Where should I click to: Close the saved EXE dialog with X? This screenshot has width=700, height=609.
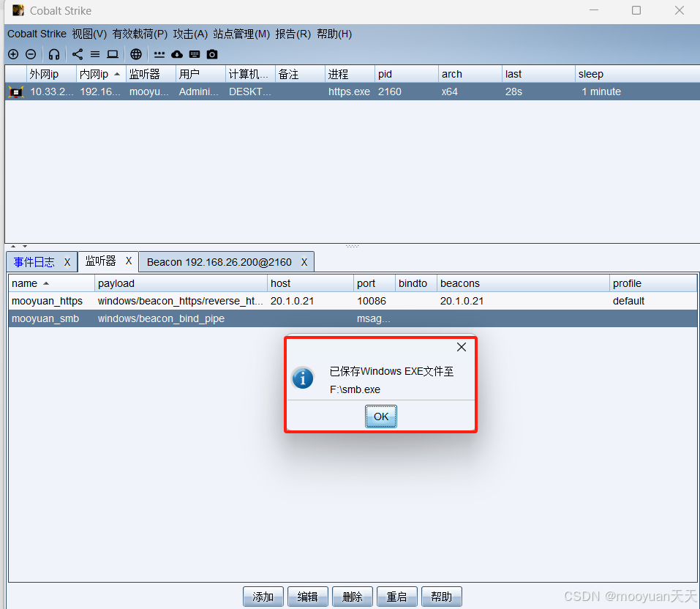pyautogui.click(x=461, y=347)
